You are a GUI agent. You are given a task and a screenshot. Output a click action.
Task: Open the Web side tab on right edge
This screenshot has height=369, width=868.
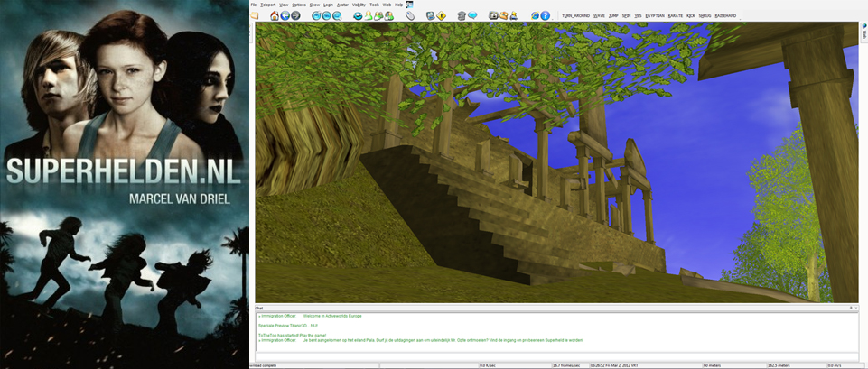coord(864,32)
